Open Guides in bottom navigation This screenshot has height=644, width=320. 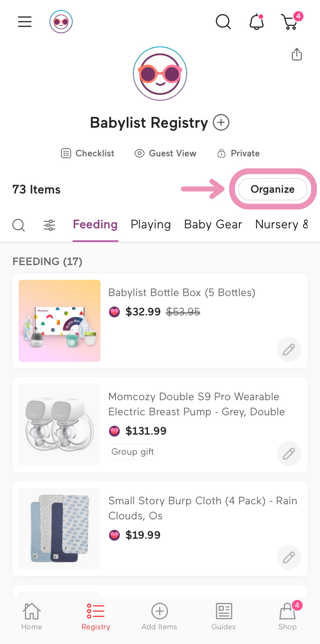click(223, 617)
